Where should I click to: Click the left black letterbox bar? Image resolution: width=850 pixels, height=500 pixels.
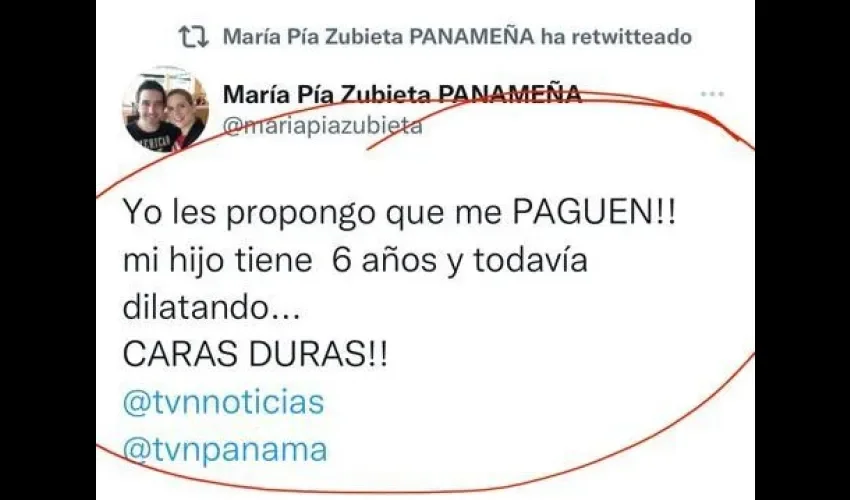(x=48, y=250)
